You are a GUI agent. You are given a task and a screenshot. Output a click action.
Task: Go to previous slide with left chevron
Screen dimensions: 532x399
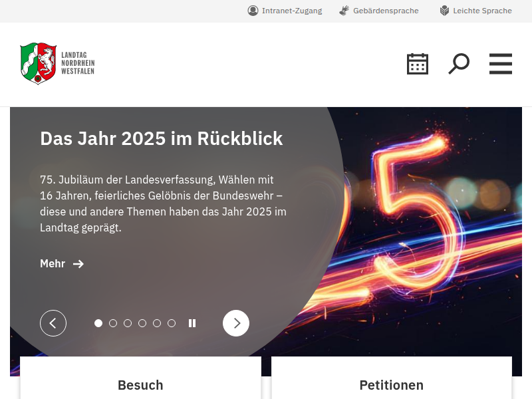[x=53, y=323]
